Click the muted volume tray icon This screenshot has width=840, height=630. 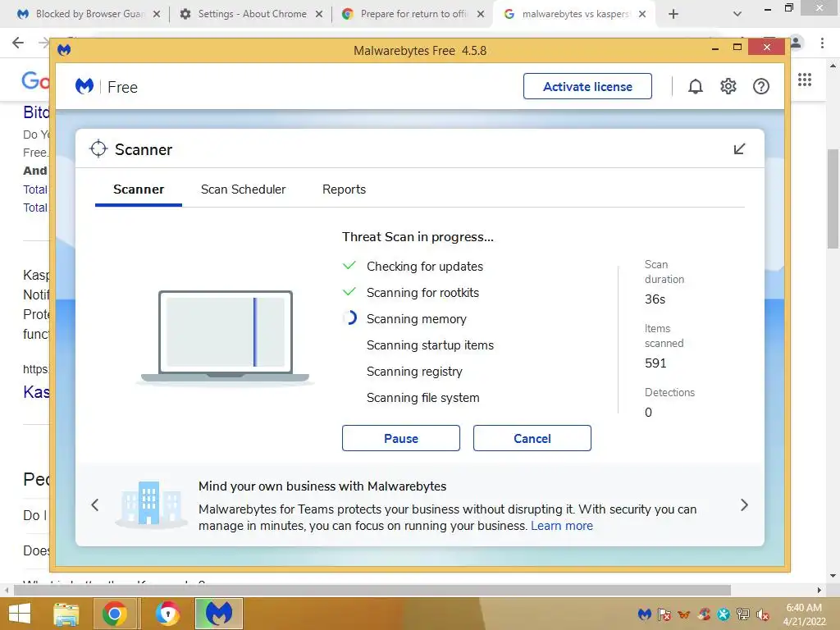click(763, 614)
